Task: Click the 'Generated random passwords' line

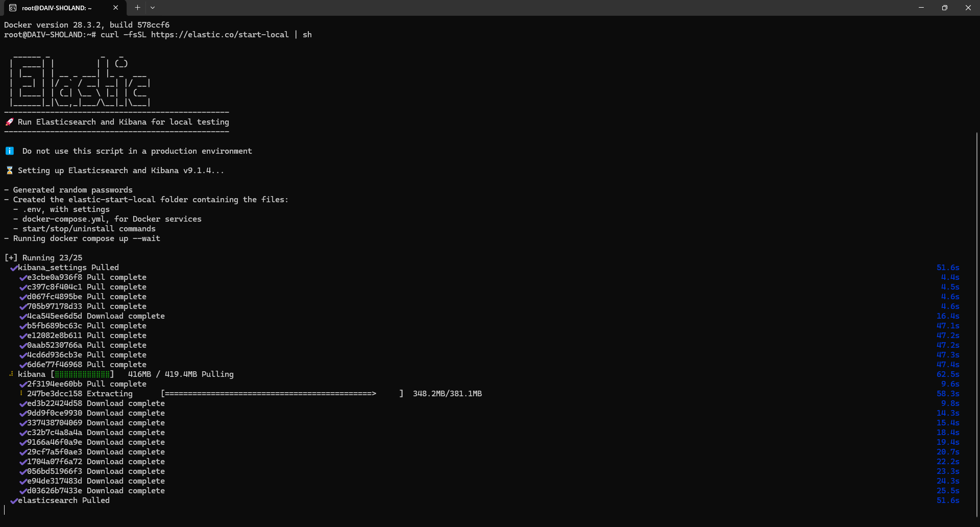Action: click(x=68, y=190)
